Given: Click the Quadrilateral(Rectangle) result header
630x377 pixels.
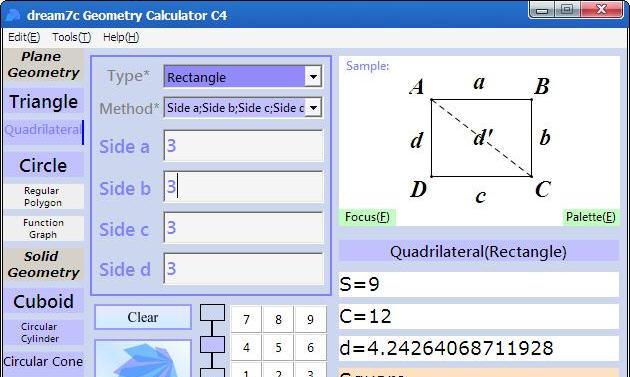Looking at the screenshot, I should [x=479, y=252].
